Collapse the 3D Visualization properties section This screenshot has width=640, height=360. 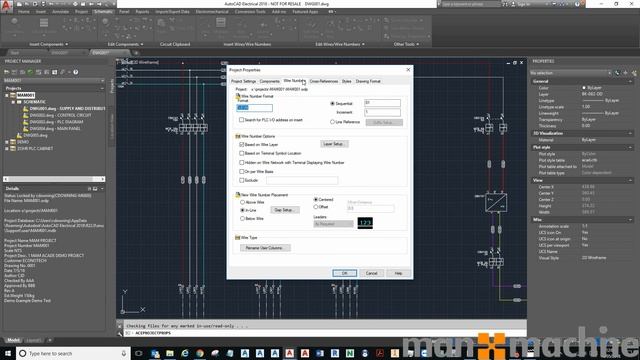coord(630,133)
